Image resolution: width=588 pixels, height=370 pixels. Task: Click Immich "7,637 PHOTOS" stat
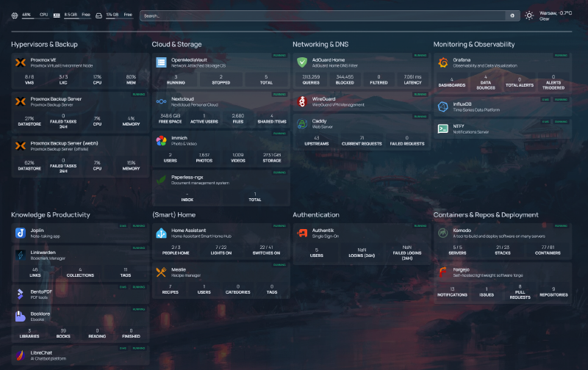(204, 158)
